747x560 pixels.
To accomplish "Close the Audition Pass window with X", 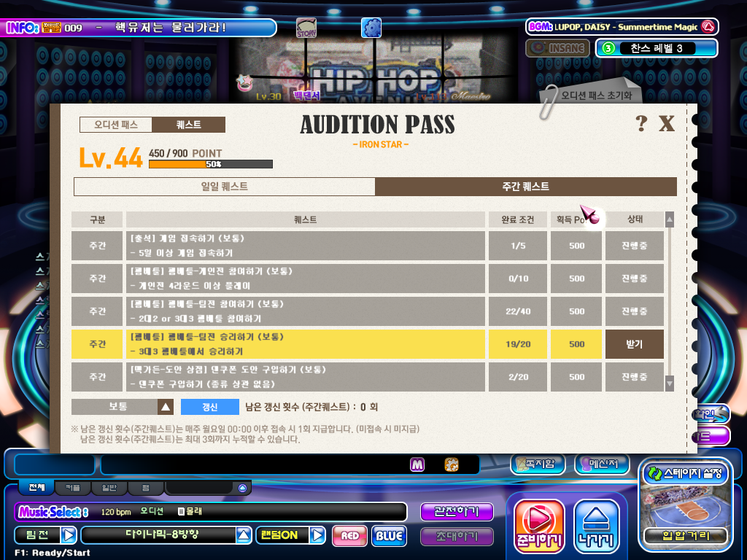I will 667,123.
